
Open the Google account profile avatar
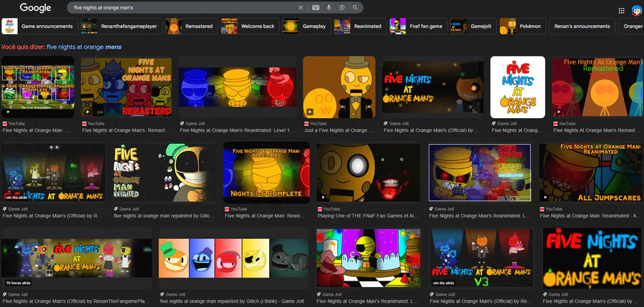tap(636, 11)
